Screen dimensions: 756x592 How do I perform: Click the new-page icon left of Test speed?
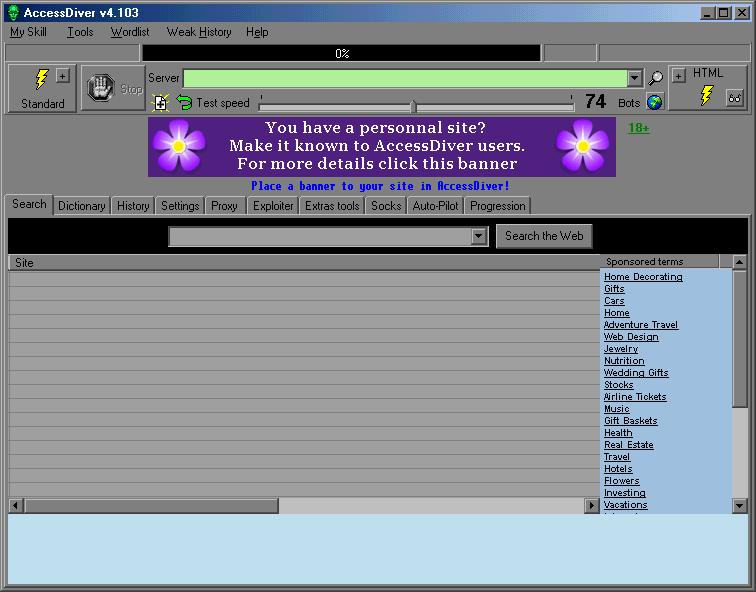(x=160, y=103)
